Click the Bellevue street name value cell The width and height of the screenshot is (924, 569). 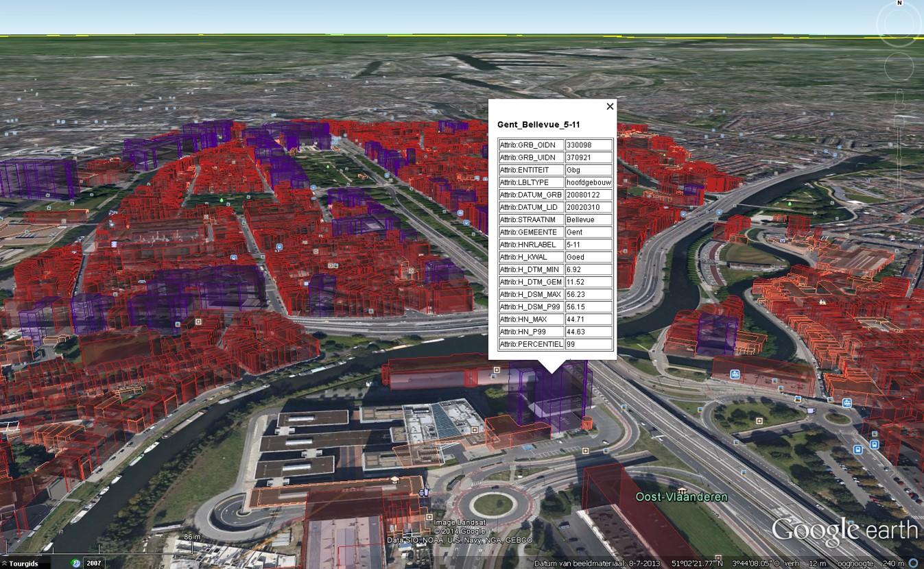(x=588, y=220)
